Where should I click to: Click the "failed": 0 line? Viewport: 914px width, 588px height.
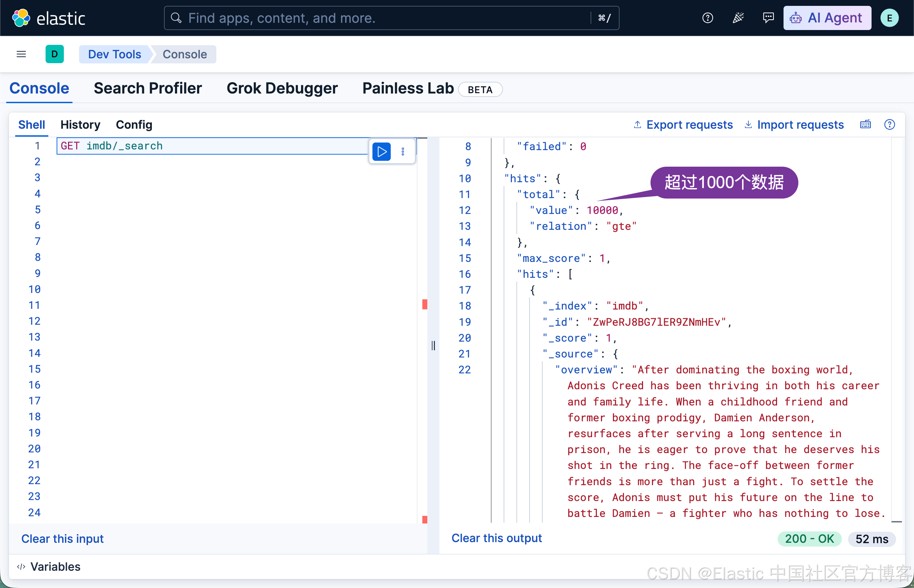click(x=552, y=147)
